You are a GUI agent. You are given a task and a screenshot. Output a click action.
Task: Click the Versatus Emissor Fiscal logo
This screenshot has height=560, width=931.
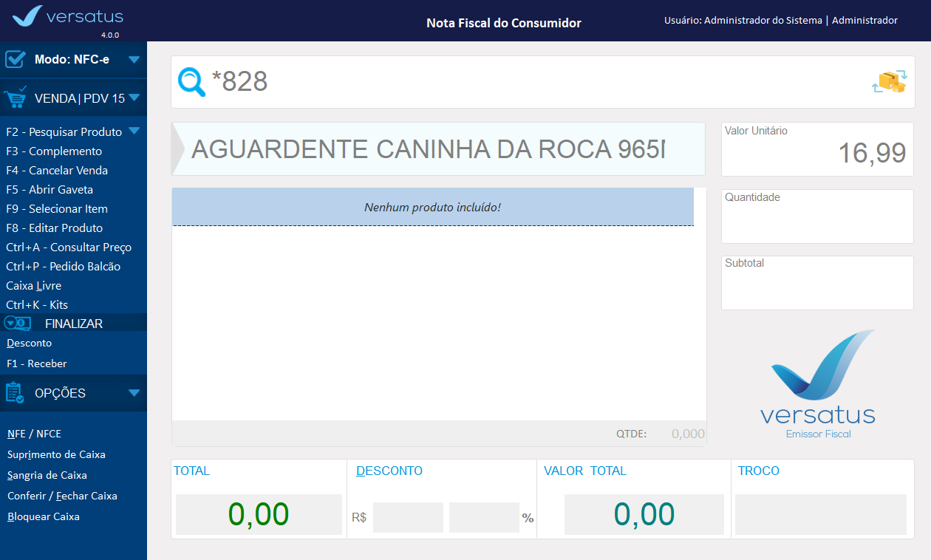tap(818, 385)
